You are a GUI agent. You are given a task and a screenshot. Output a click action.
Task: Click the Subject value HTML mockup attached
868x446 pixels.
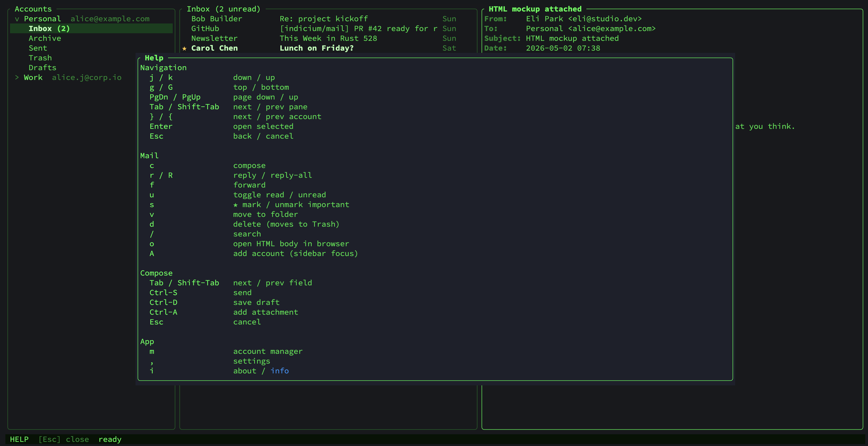pos(572,38)
